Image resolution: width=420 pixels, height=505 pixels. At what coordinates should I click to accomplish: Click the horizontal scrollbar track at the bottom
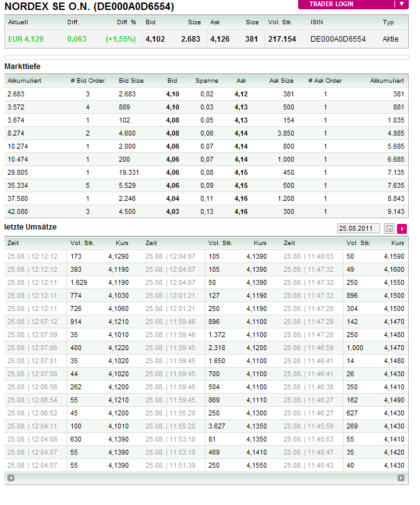coord(205,478)
